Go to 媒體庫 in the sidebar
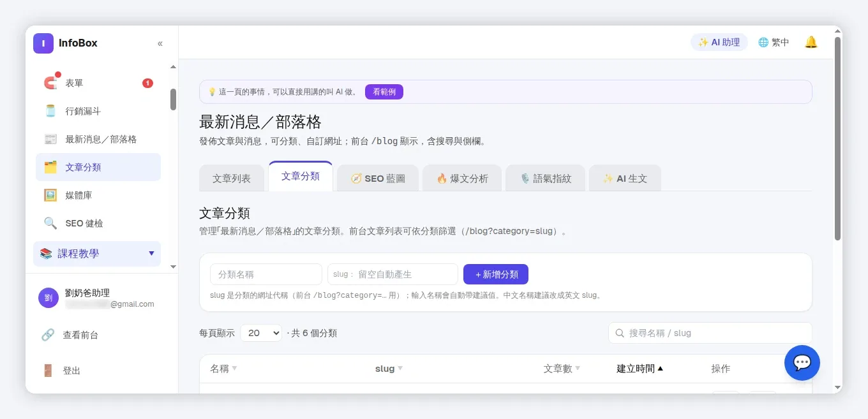Viewport: 868px width, 419px height. point(98,195)
